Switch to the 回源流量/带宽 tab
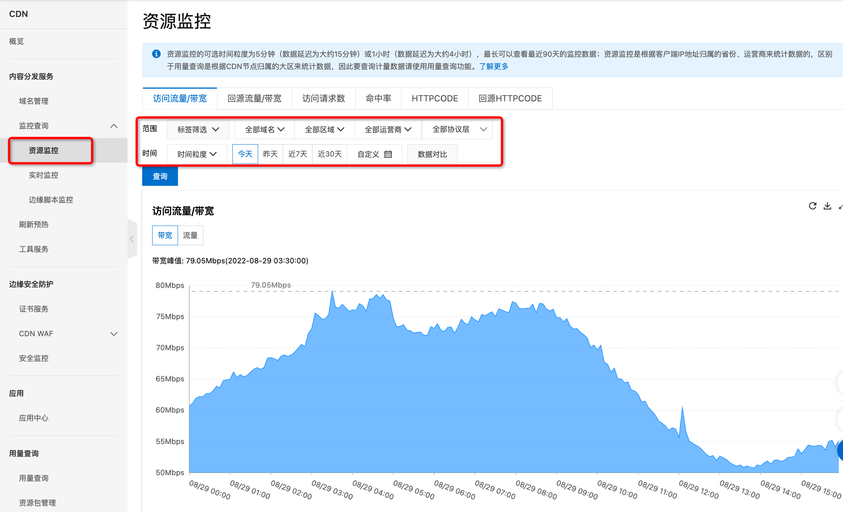 click(254, 98)
